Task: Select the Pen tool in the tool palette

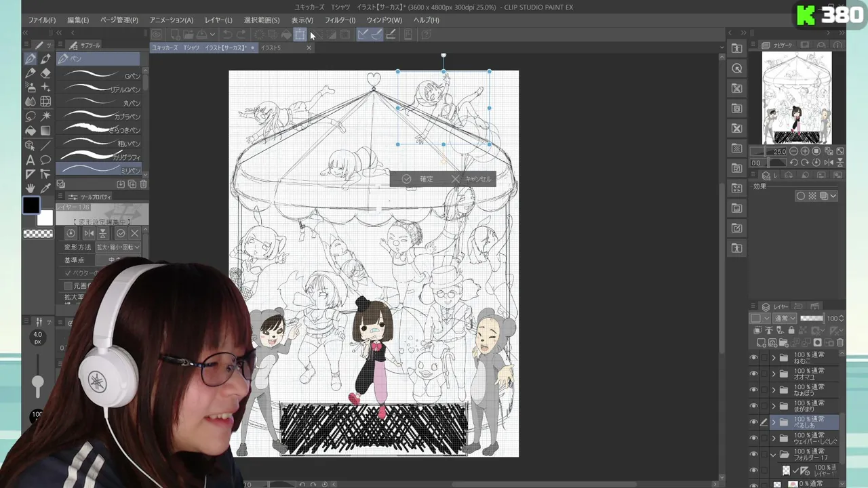Action: (x=31, y=59)
